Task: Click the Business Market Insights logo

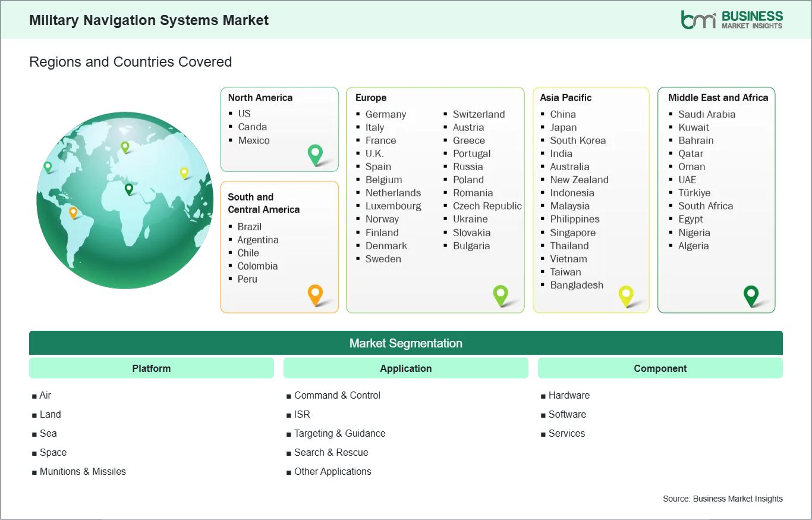Action: click(x=732, y=19)
